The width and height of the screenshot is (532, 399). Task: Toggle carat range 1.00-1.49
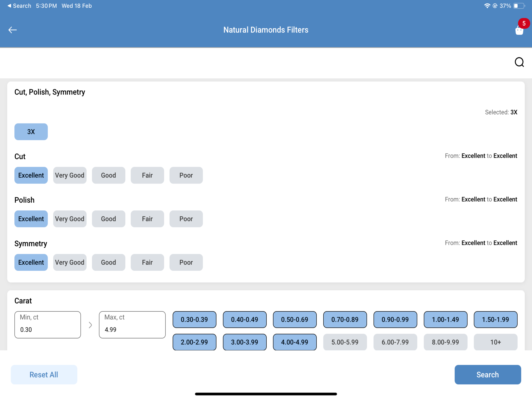tap(445, 320)
